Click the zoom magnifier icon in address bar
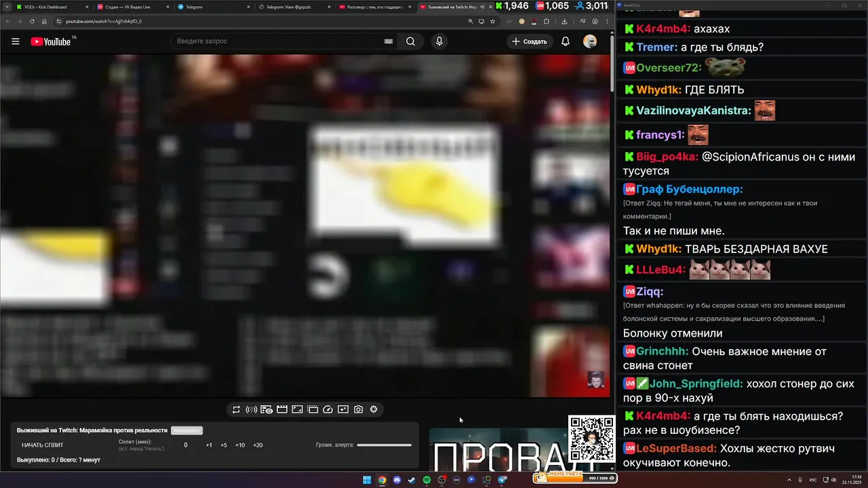The image size is (868, 488). (x=471, y=21)
